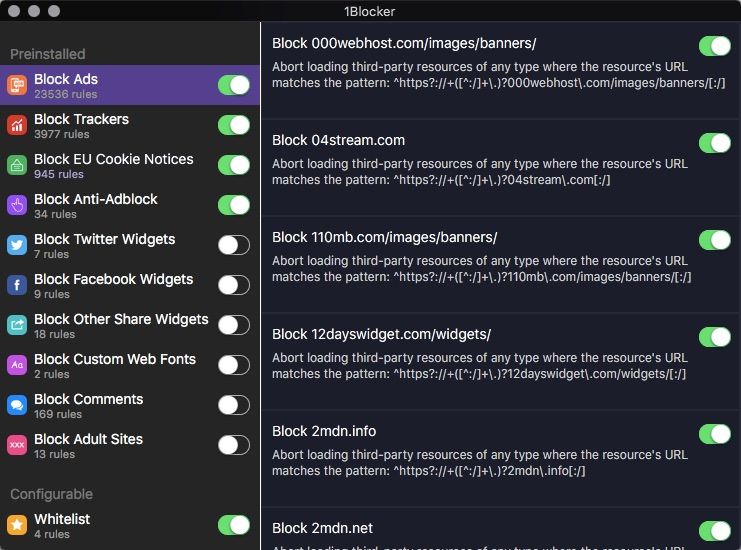Click the Block Comments speech bubble icon
Screen dimensions: 741x550
(x=17, y=405)
